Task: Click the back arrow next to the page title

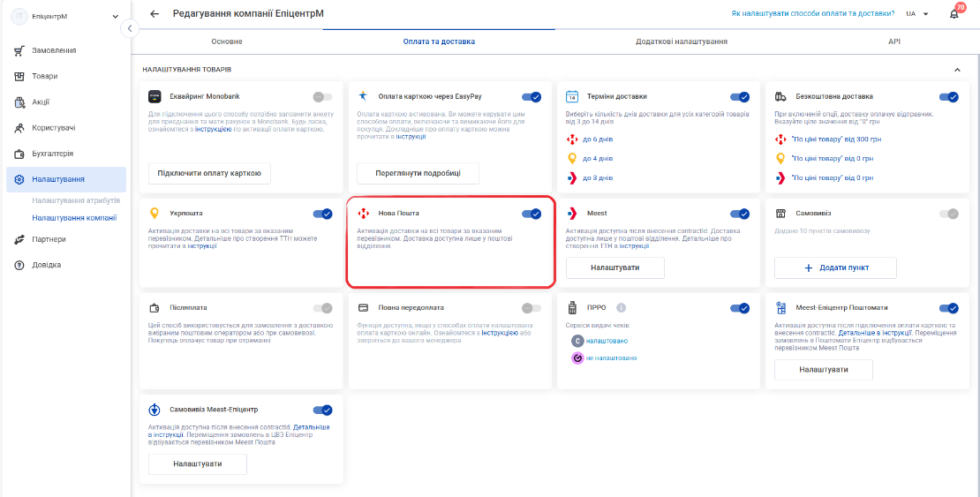Action: pyautogui.click(x=155, y=14)
